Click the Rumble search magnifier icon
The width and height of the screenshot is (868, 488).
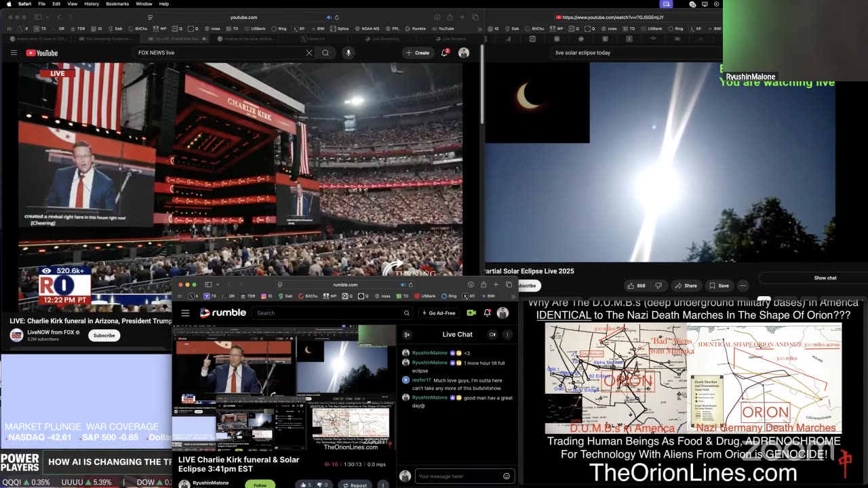[x=406, y=313]
